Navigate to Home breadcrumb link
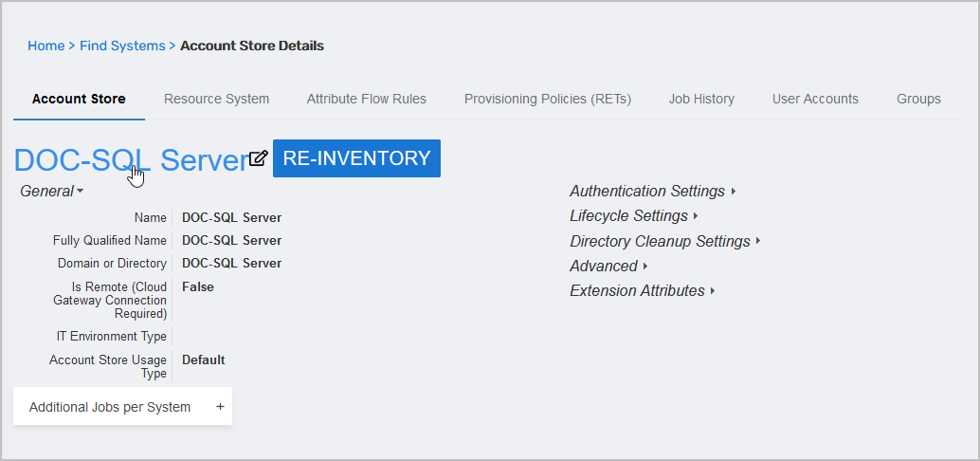This screenshot has width=980, height=461. click(45, 46)
